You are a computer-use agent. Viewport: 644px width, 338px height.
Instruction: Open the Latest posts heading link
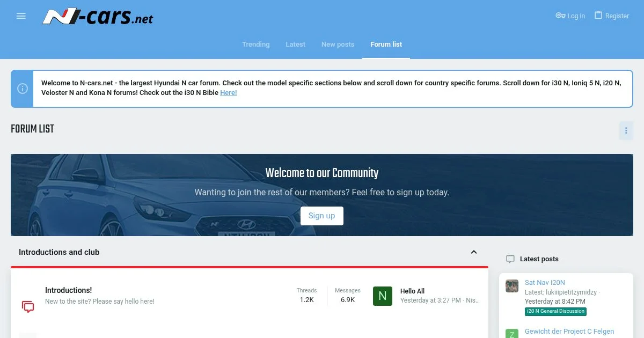tap(539, 259)
